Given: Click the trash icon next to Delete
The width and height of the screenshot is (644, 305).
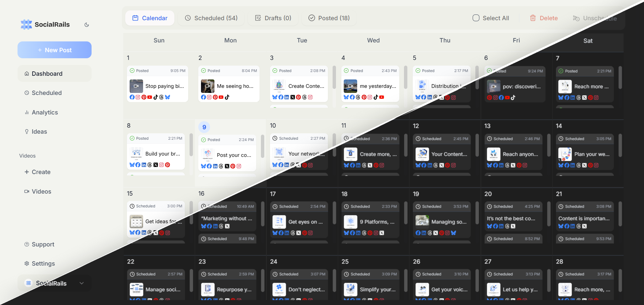Looking at the screenshot, I should pos(533,18).
